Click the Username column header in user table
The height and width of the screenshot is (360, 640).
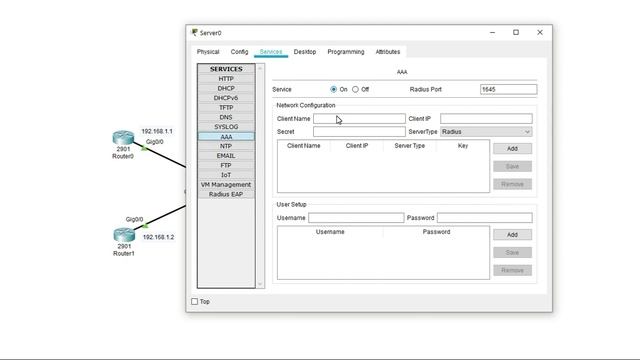tap(330, 232)
